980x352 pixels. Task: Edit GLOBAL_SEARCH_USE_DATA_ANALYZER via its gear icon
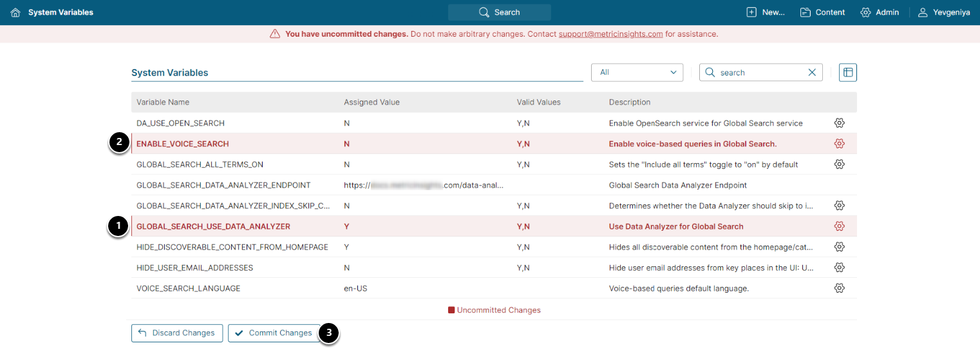point(839,226)
